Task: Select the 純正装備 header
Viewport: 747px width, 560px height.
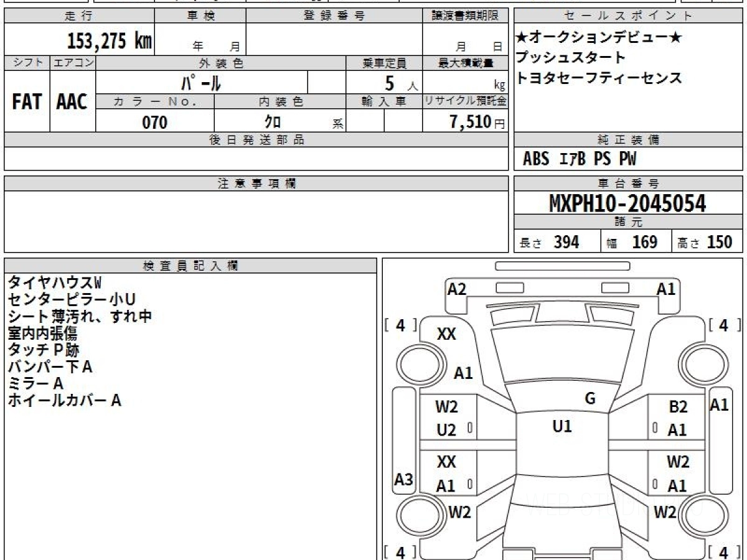Action: tap(629, 140)
